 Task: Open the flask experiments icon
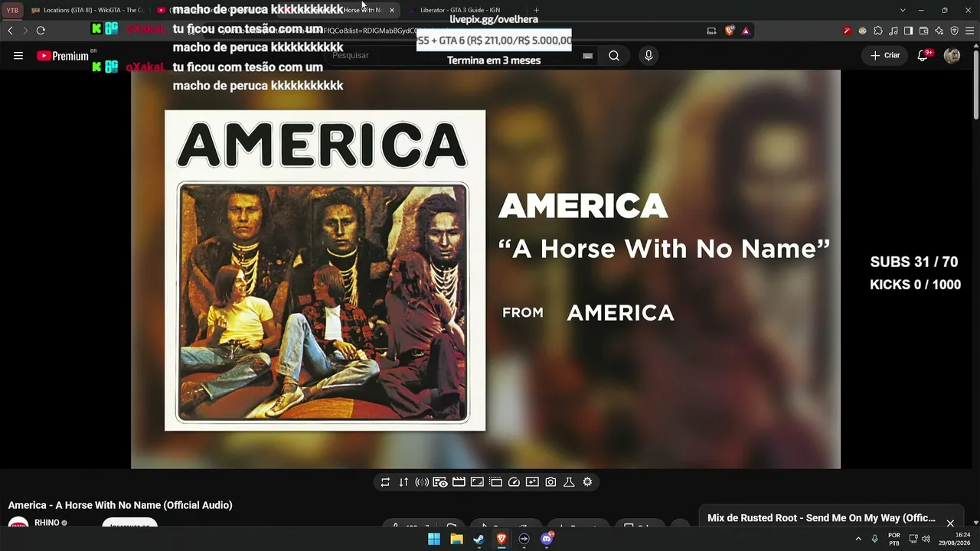(569, 482)
